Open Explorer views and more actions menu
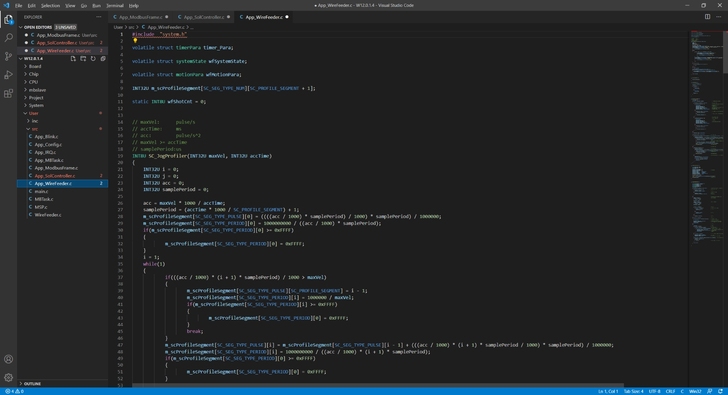 coord(98,17)
